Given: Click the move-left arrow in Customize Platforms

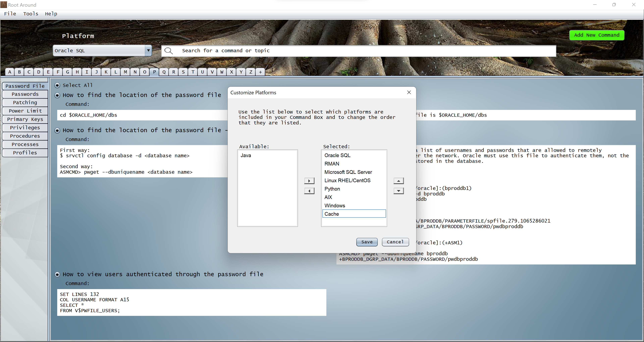Looking at the screenshot, I should click(x=309, y=191).
